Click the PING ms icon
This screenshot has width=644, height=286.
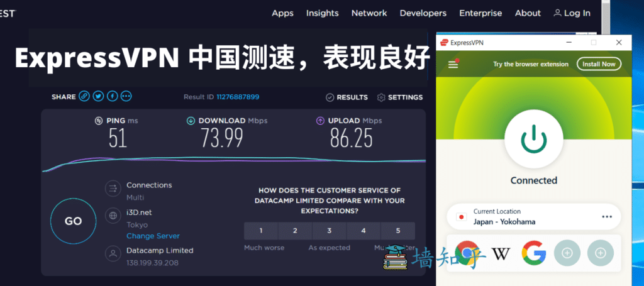[x=99, y=121]
